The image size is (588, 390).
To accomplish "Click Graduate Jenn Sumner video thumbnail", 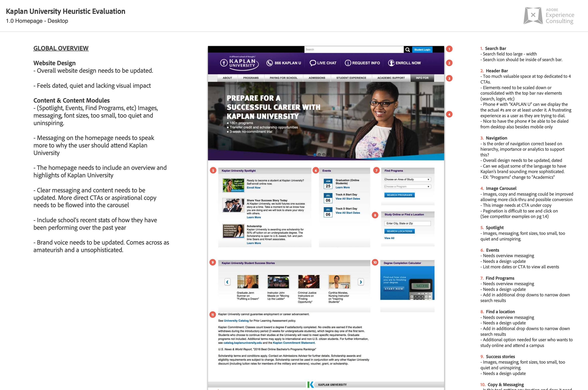I will 248,282.
